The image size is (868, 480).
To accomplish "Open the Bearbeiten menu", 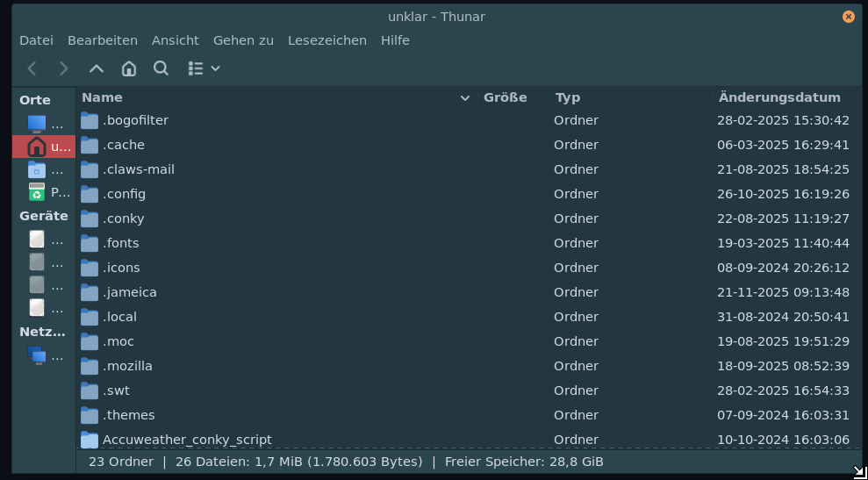I will (103, 40).
